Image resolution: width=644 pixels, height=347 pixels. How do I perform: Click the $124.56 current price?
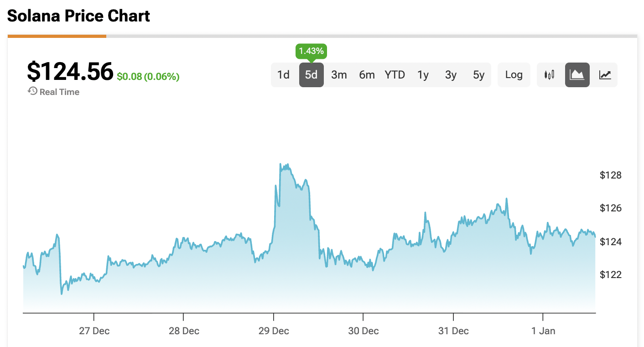[70, 72]
